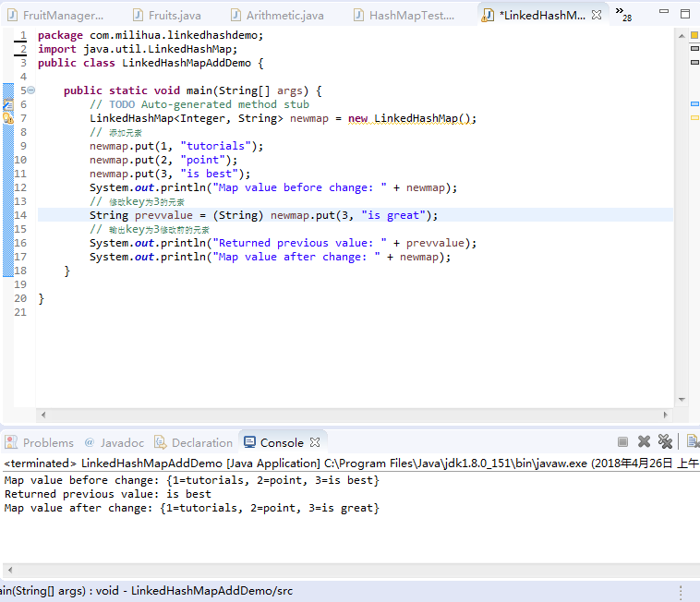This screenshot has width=700, height=602.
Task: Click 'public static void main' method signature
Action: coord(192,90)
